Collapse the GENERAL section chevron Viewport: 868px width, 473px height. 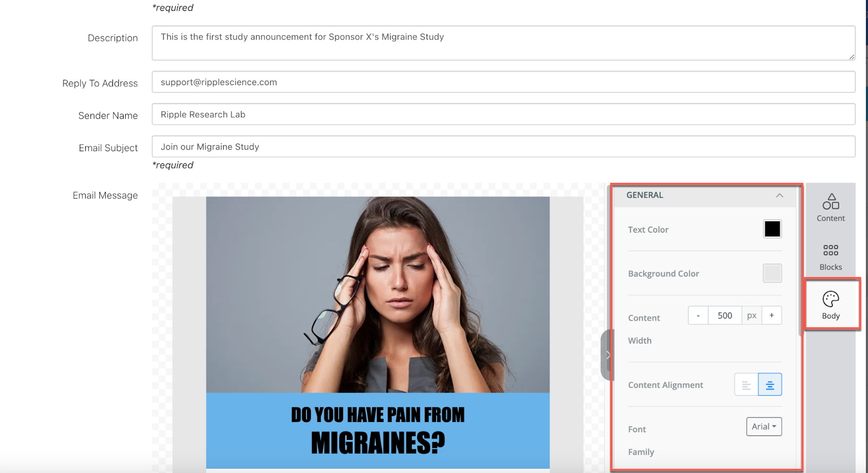780,195
